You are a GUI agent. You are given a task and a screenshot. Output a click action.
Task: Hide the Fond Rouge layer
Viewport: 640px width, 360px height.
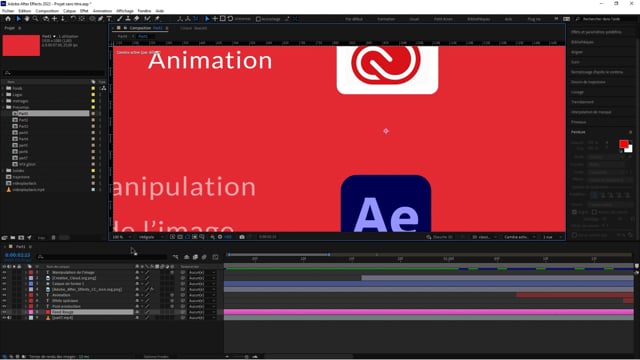[4, 312]
